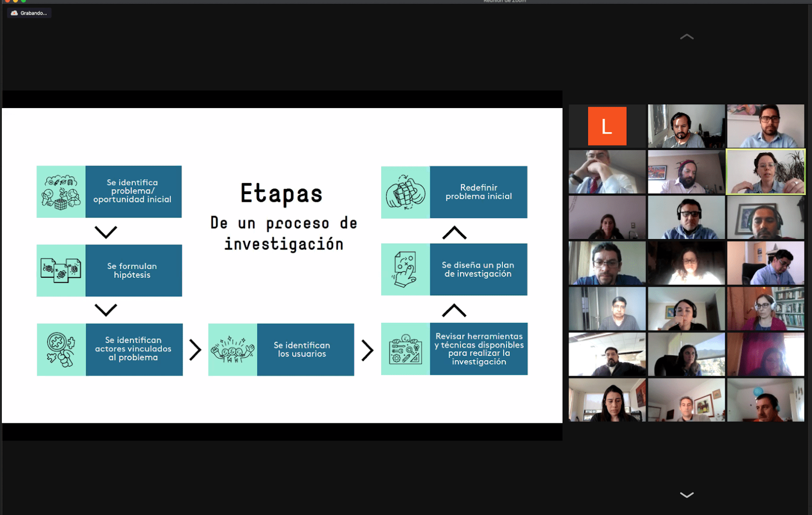812x515 pixels.
Task: Click the right arrow after 'Se identifican los usuarios'
Action: coord(368,350)
